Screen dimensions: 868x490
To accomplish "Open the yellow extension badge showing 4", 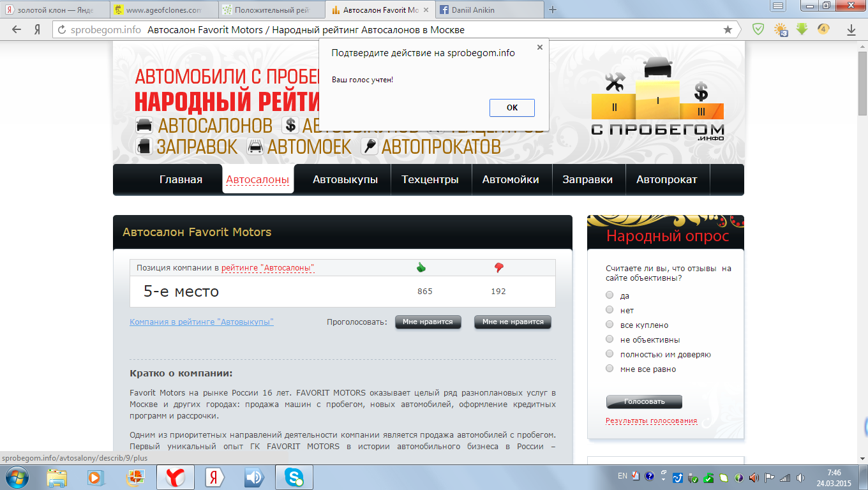I will (823, 29).
